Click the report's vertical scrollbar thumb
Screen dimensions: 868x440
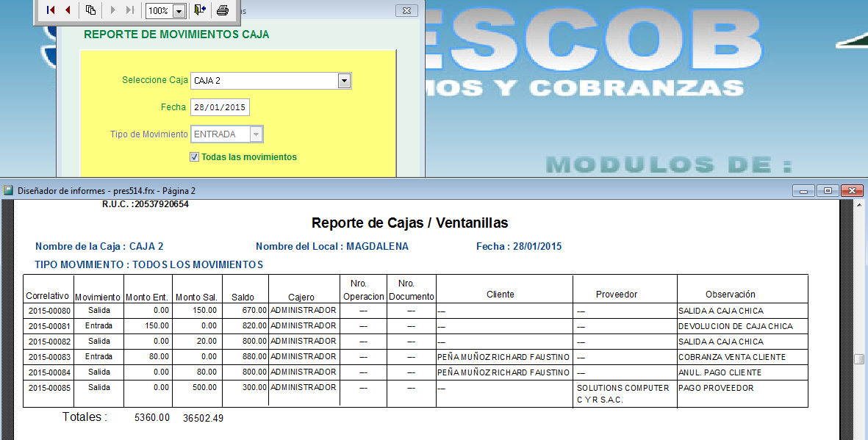coord(859,359)
